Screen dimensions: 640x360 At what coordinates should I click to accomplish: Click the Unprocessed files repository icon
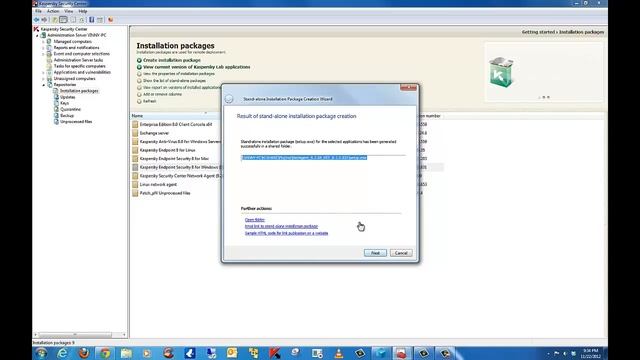point(56,122)
